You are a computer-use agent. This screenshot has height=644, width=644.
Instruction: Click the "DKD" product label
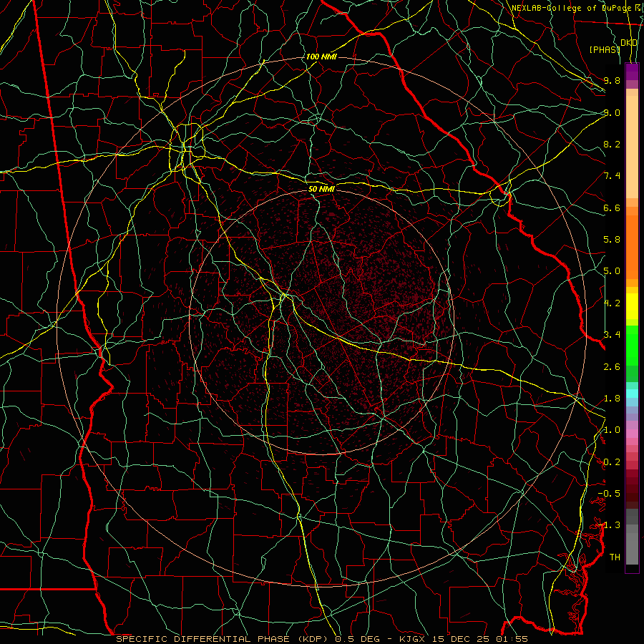coord(629,42)
